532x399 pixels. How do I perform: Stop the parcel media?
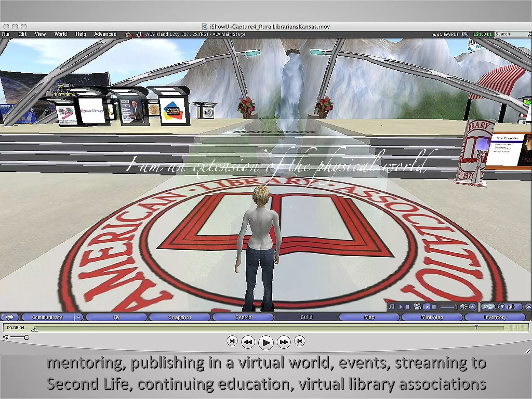434,307
